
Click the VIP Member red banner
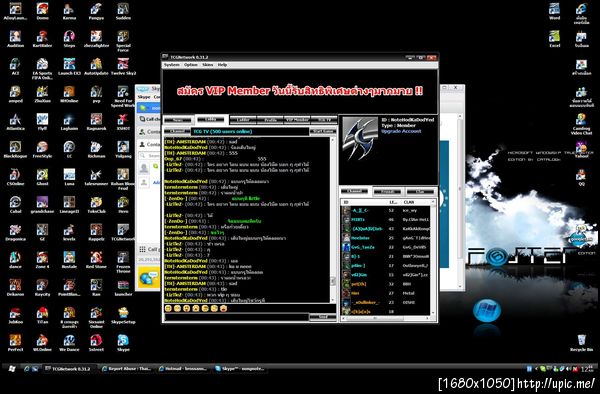300,91
